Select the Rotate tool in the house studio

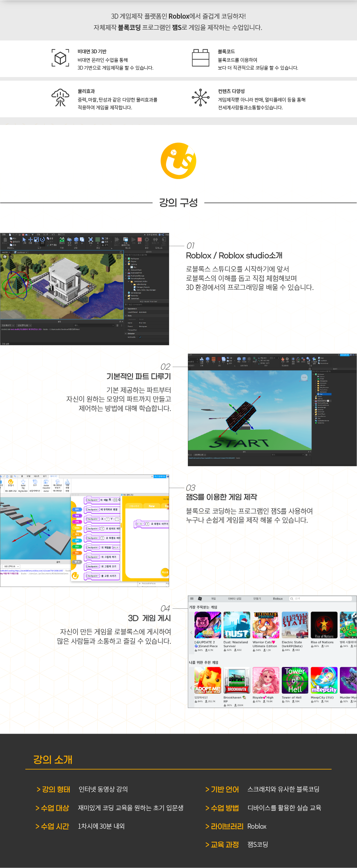[x=42, y=240]
